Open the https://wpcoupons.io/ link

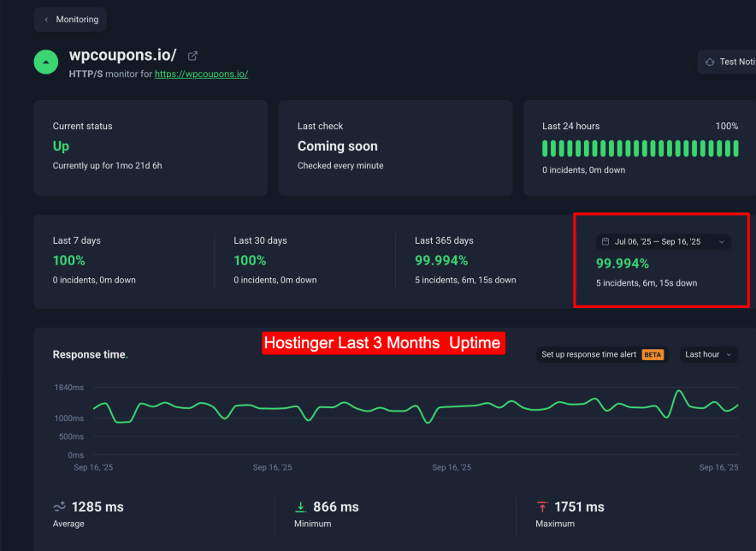(x=201, y=74)
